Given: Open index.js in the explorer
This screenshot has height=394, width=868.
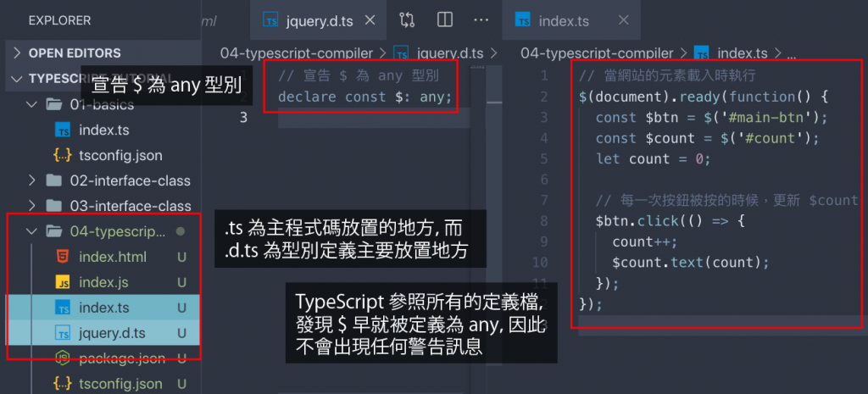Looking at the screenshot, I should coord(103,282).
